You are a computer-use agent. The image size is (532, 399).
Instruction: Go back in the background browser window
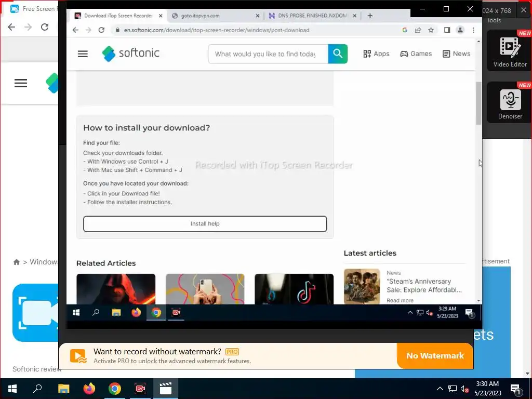[11, 27]
